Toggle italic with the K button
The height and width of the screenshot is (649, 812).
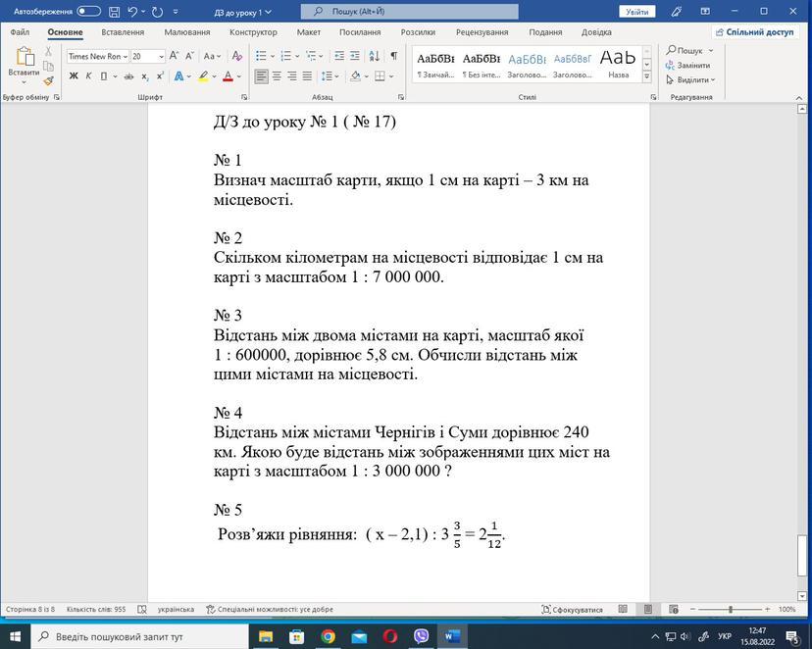click(88, 76)
